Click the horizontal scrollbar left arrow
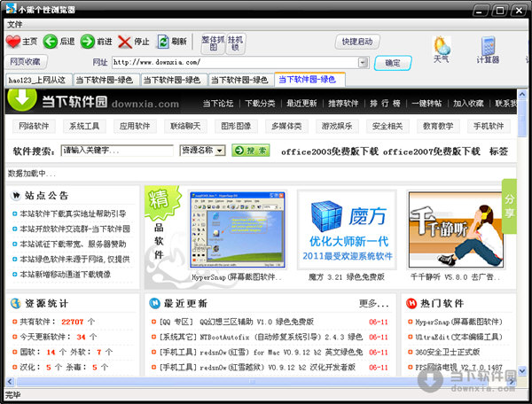 pyautogui.click(x=10, y=382)
